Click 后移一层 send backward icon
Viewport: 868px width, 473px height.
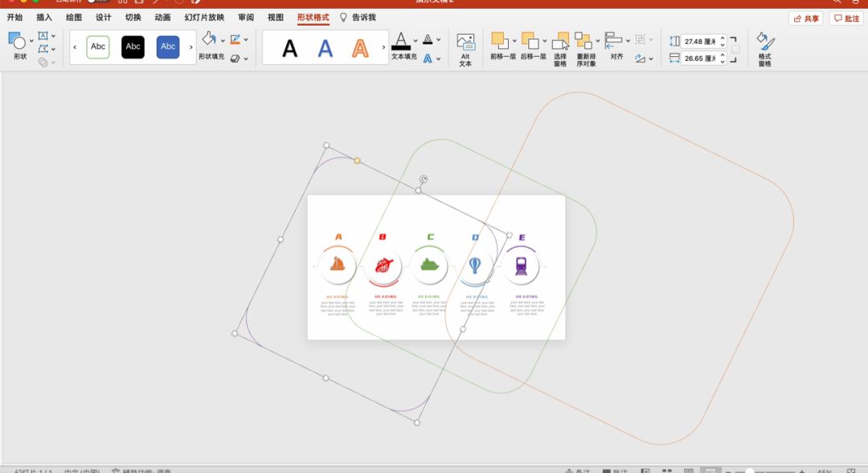(x=530, y=40)
